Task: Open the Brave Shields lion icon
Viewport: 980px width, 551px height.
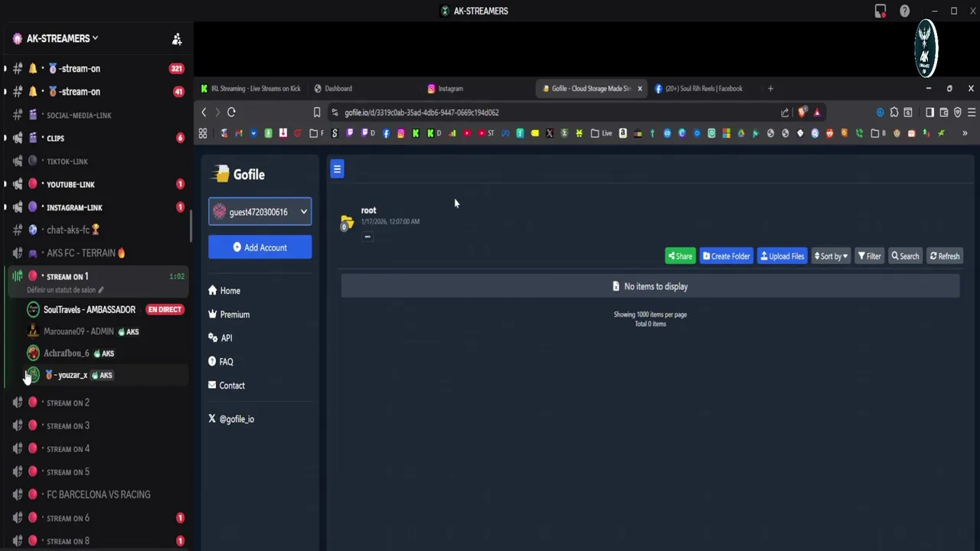Action: click(802, 112)
